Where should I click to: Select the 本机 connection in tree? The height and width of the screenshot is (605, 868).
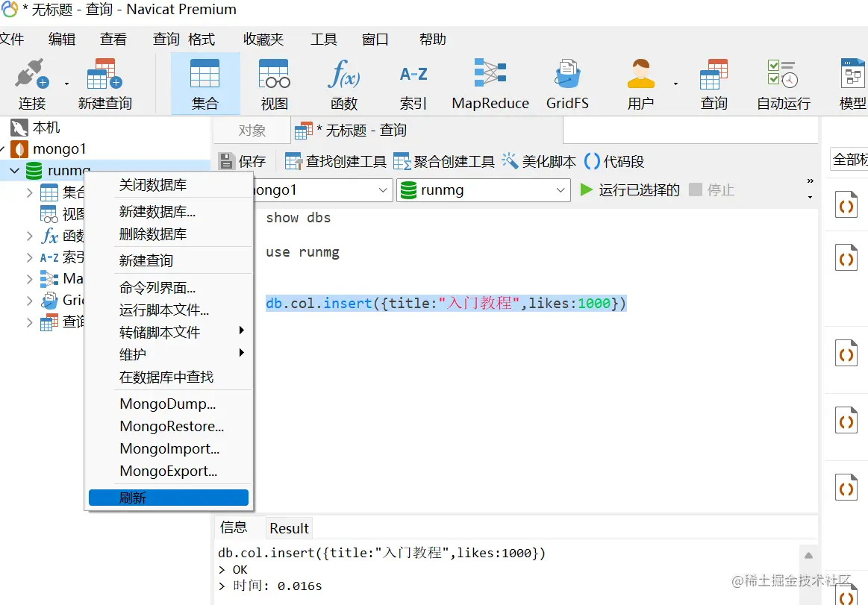(35, 128)
